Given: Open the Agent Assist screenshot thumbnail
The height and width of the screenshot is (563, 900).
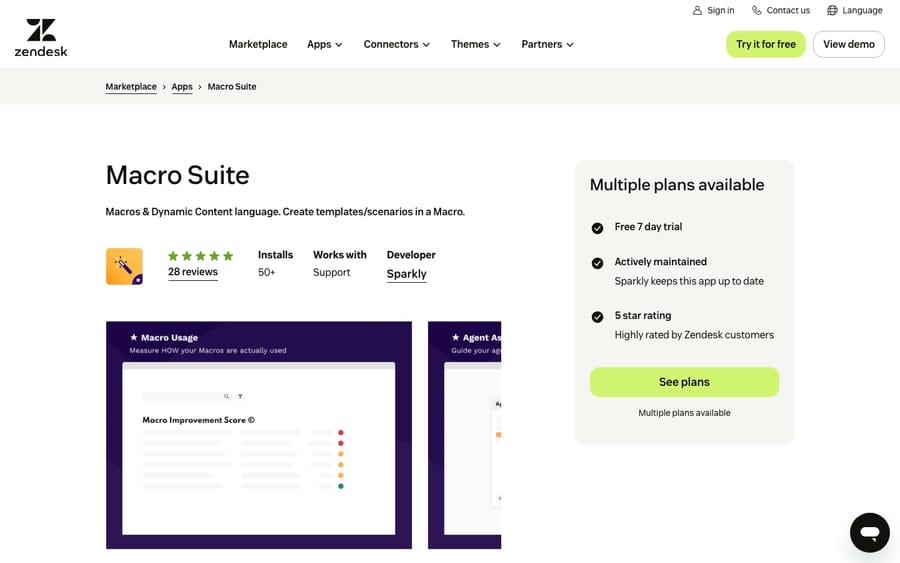Looking at the screenshot, I should click(464, 435).
